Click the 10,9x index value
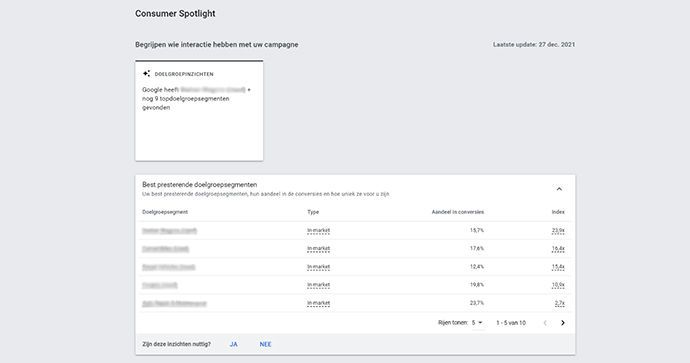 [558, 285]
